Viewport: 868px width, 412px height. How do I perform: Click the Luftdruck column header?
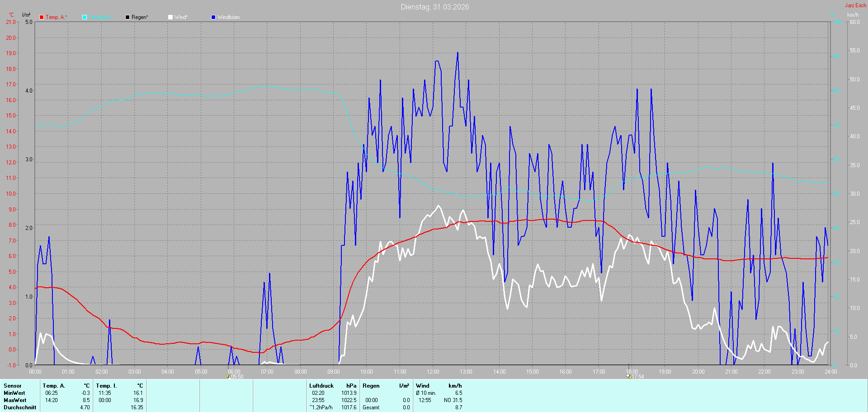[321, 386]
